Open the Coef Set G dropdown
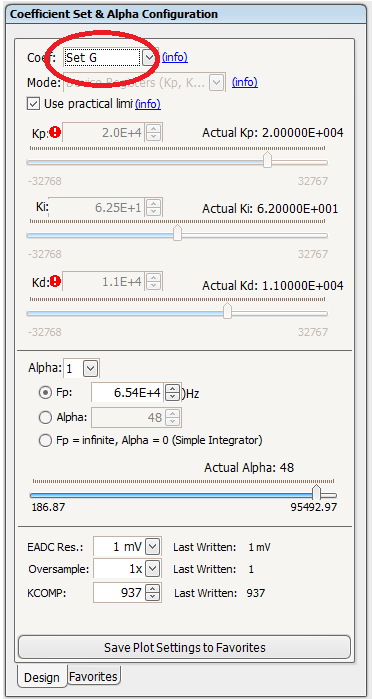The height and width of the screenshot is (699, 372). (x=149, y=57)
